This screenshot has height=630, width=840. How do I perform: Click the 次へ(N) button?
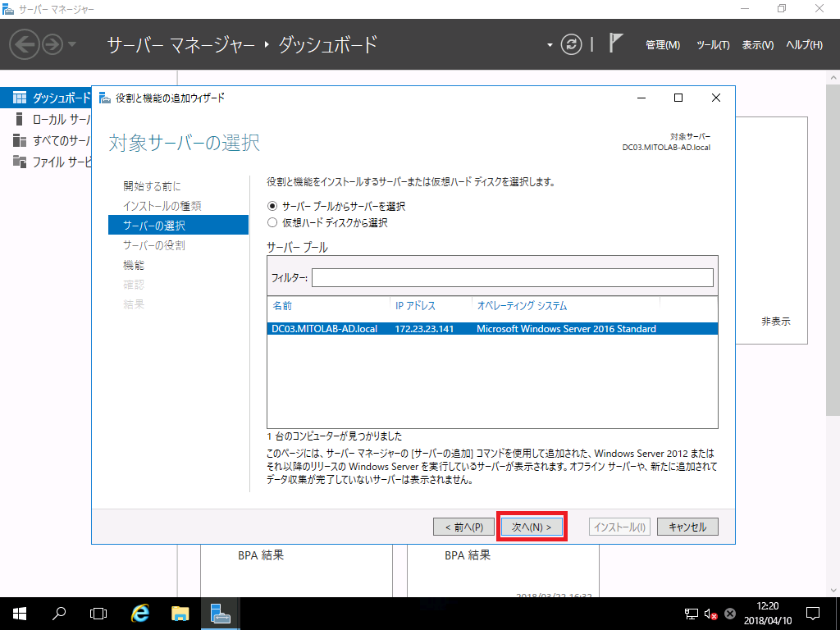point(532,527)
